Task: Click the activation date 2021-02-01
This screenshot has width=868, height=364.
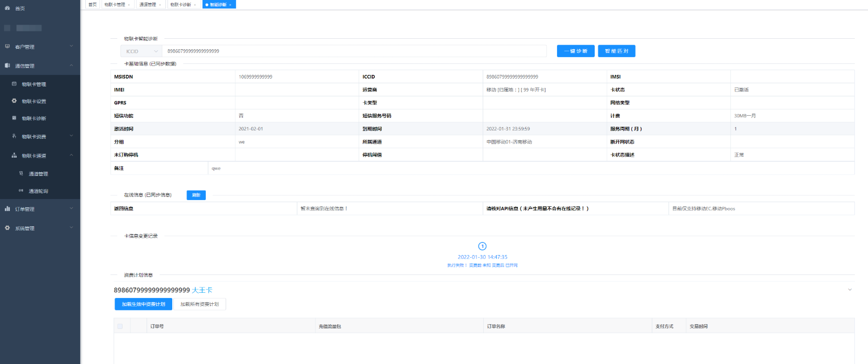Action: tap(251, 129)
